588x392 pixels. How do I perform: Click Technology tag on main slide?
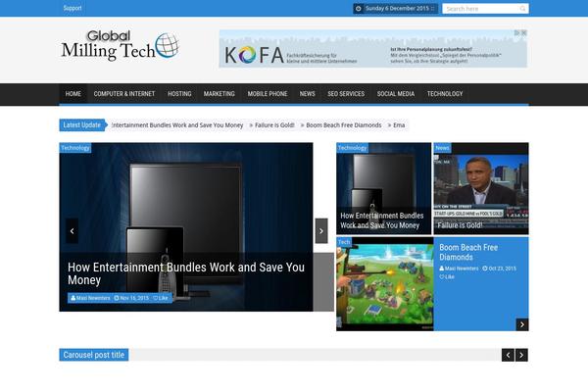pyautogui.click(x=75, y=148)
